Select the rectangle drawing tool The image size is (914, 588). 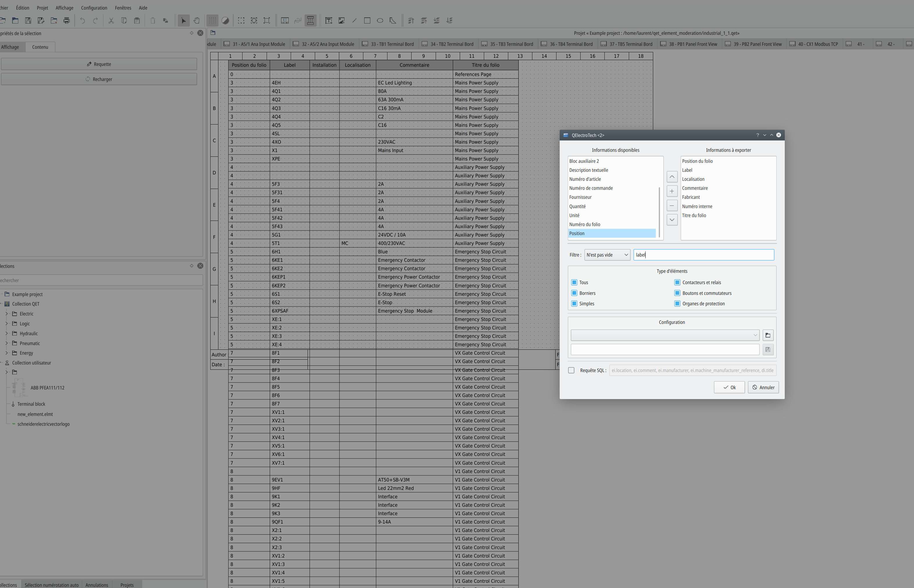(367, 21)
